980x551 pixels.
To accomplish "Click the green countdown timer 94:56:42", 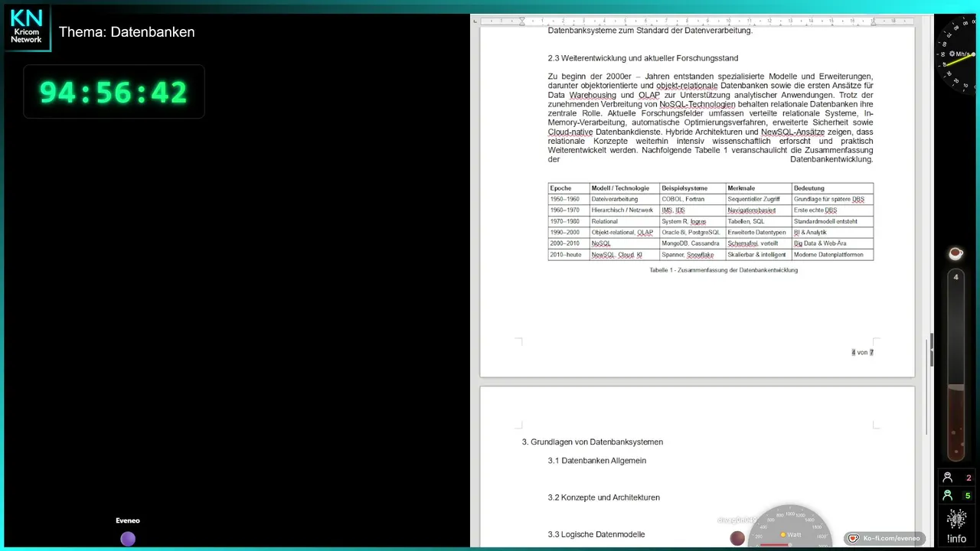I will coord(113,92).
